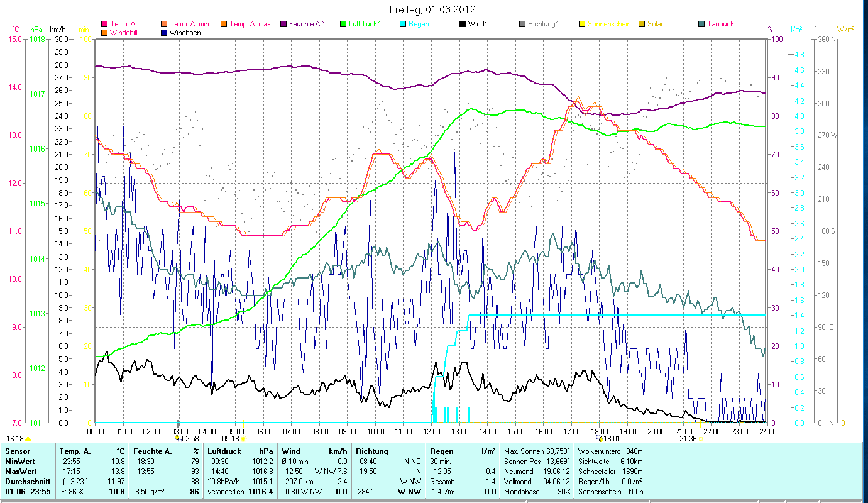Viewport: 868px width, 503px height.
Task: Click the blue Windböen legend swatch
Action: pos(165,33)
